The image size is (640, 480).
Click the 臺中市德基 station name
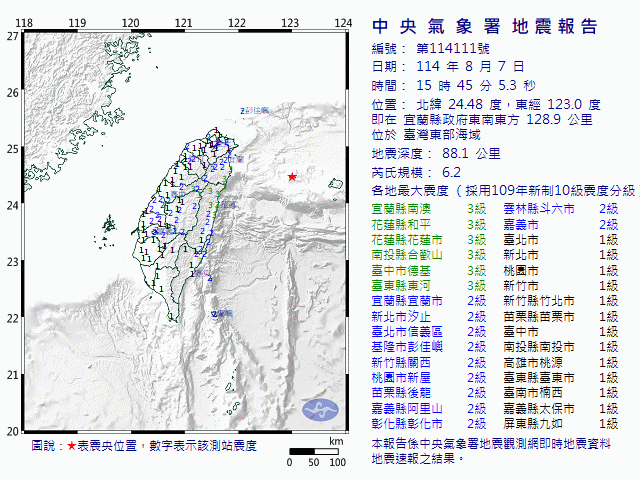401,271
